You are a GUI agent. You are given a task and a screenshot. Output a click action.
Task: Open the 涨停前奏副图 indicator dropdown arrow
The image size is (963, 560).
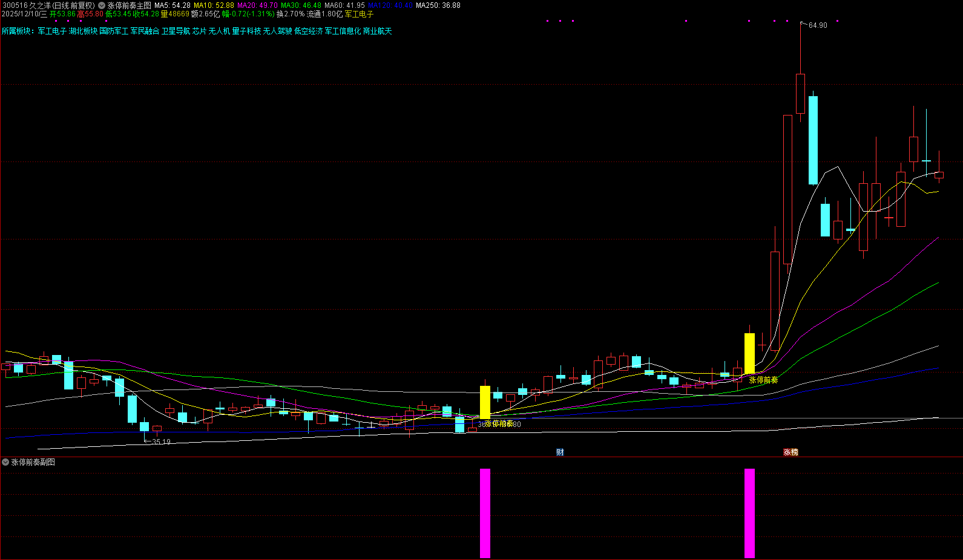coord(5,462)
